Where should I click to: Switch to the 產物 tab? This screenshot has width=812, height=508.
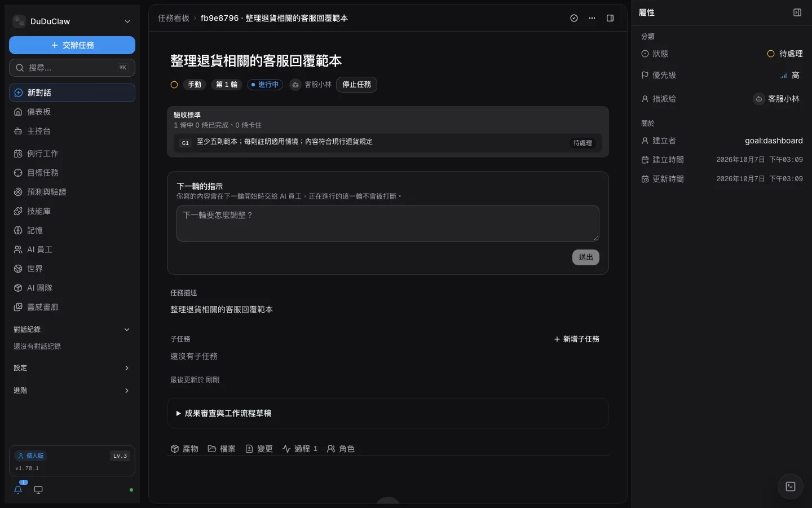(184, 449)
